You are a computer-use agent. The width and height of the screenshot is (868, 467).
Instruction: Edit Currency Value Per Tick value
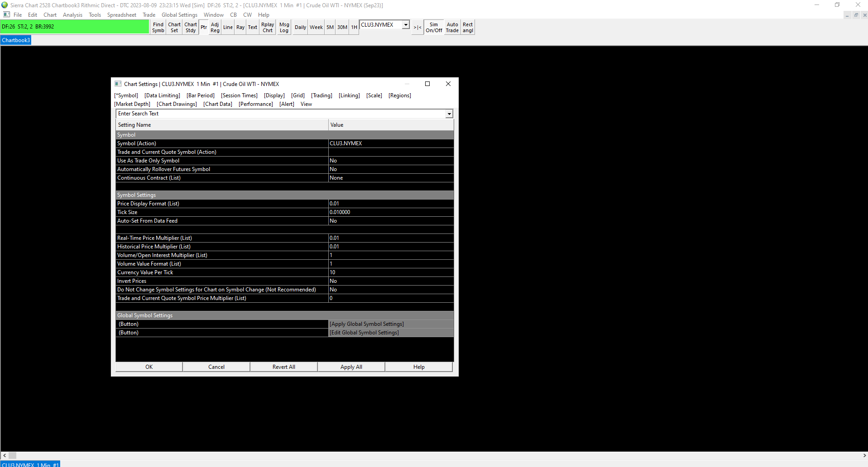[x=391, y=272]
